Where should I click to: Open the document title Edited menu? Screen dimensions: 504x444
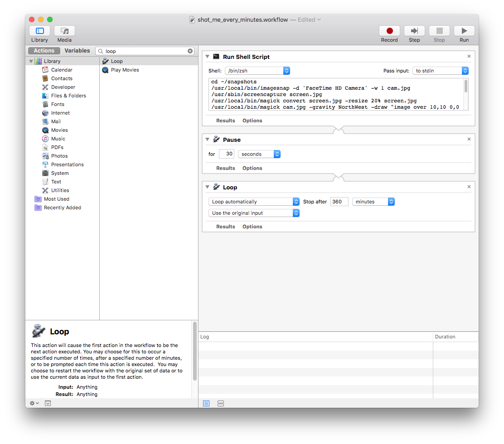(309, 19)
